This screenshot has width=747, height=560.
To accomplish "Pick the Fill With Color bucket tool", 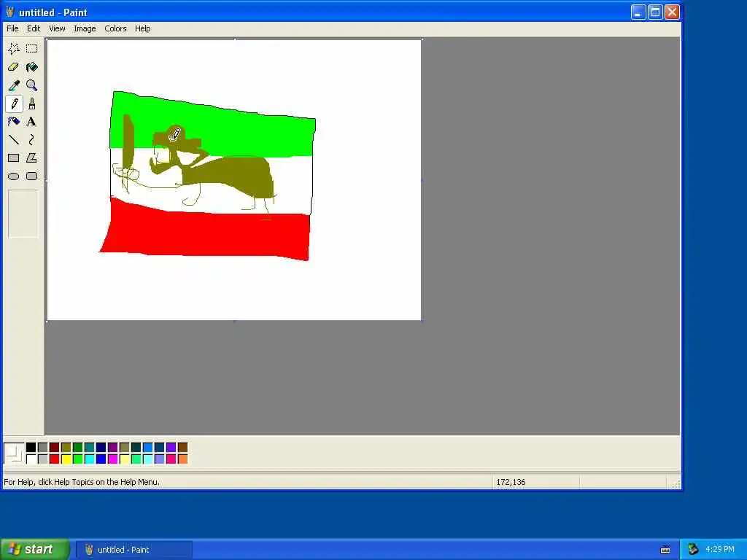I will click(31, 67).
